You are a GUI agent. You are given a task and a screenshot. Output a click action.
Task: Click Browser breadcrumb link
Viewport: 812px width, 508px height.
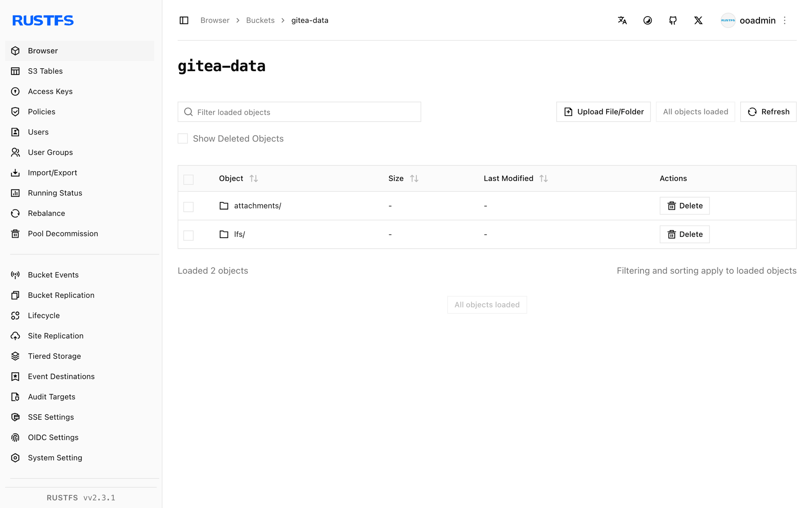point(215,20)
